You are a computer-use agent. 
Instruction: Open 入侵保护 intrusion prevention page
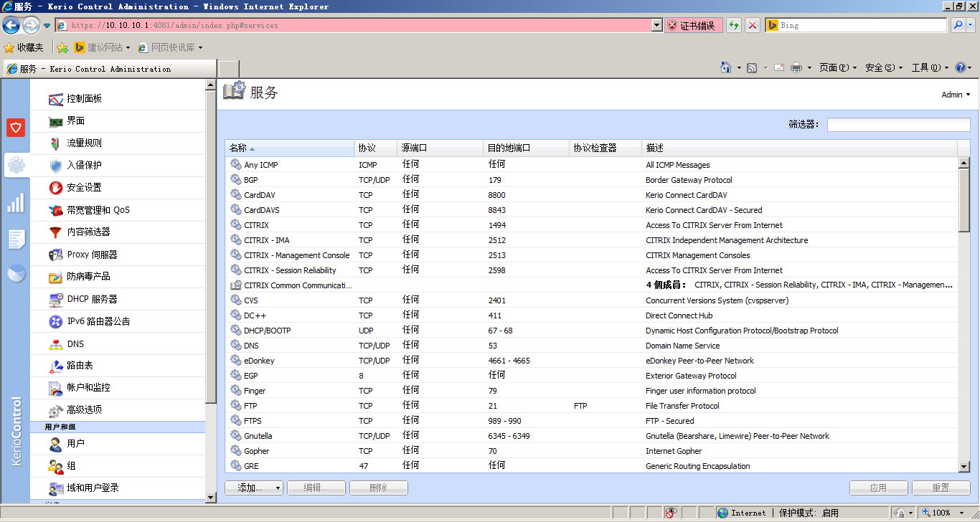coord(84,165)
